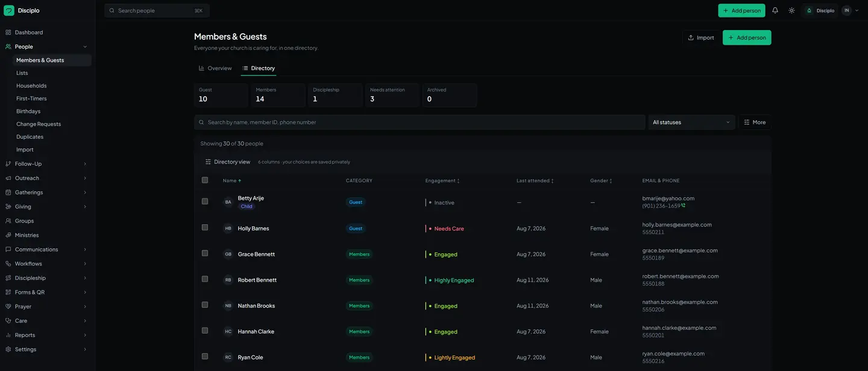868x371 pixels.
Task: Click the IN user avatar
Action: [846, 10]
